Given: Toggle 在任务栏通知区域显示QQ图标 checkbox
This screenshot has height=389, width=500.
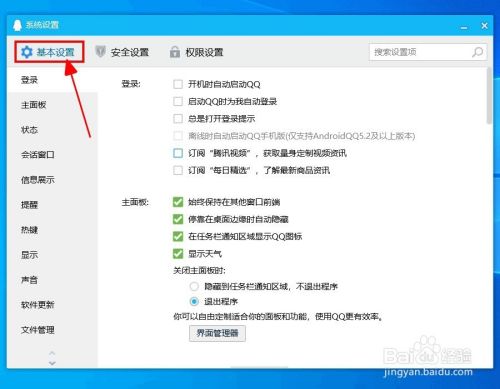Looking at the screenshot, I should click(x=178, y=237).
